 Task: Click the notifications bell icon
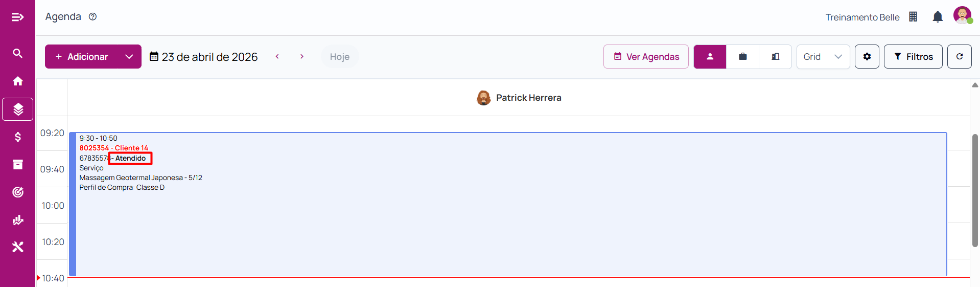coord(937,17)
